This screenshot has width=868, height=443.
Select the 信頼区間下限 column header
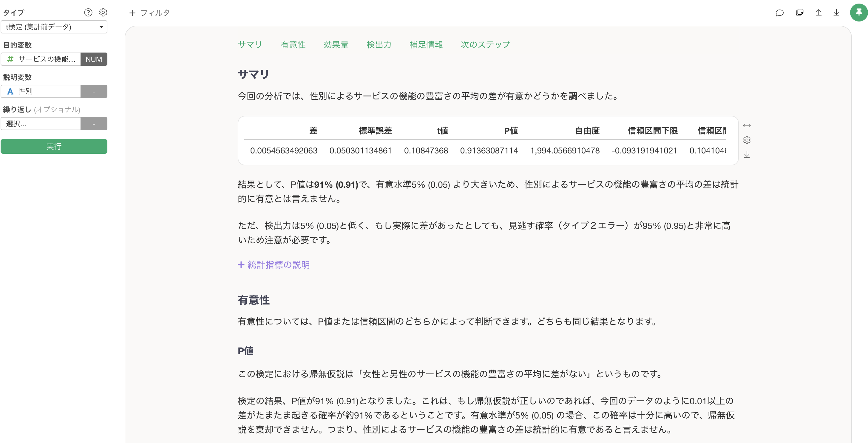click(653, 130)
